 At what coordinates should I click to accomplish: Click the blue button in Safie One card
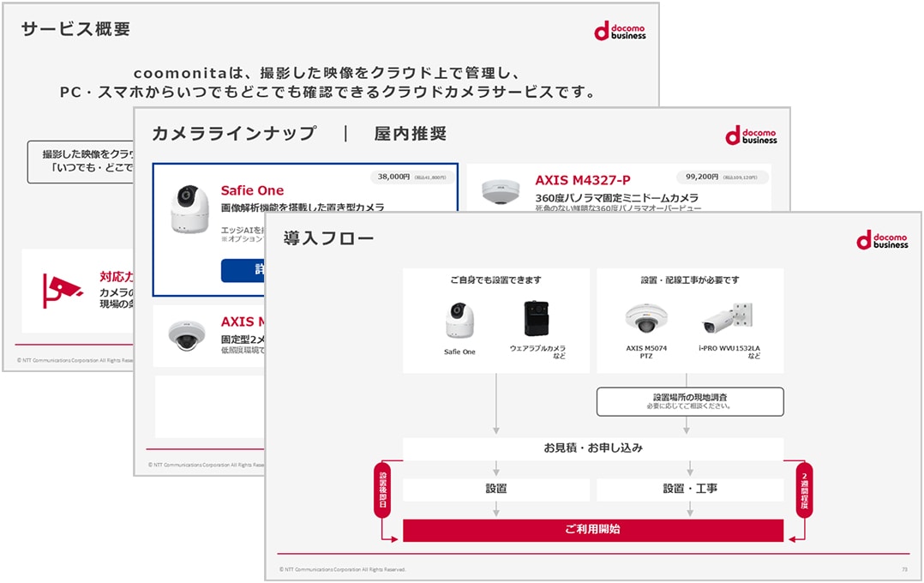(x=243, y=270)
